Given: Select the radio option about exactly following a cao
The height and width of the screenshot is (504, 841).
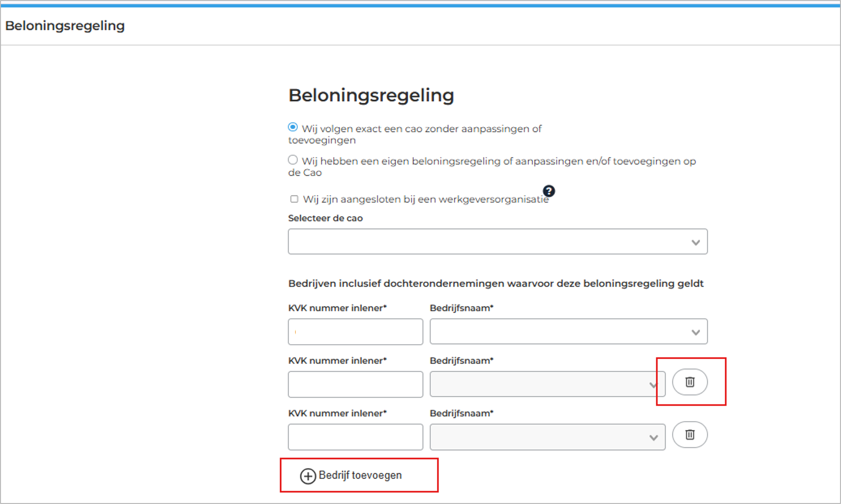Looking at the screenshot, I should [293, 127].
